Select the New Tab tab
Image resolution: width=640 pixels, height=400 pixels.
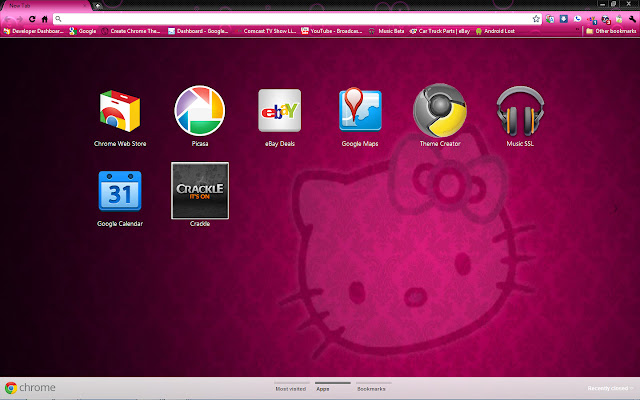click(45, 6)
